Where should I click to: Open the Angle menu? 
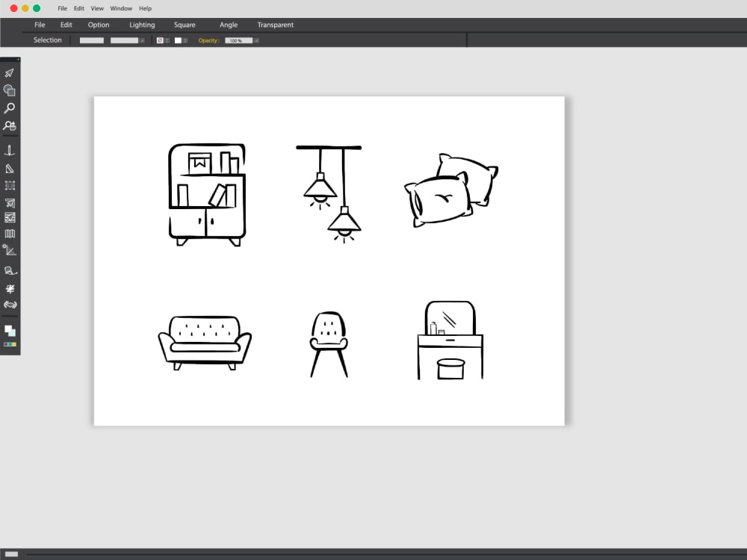pos(229,25)
